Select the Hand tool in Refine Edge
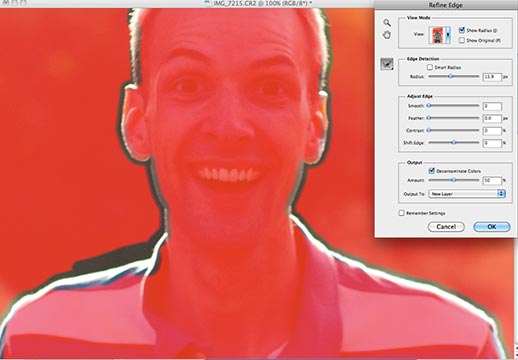518x360 pixels. coord(387,35)
